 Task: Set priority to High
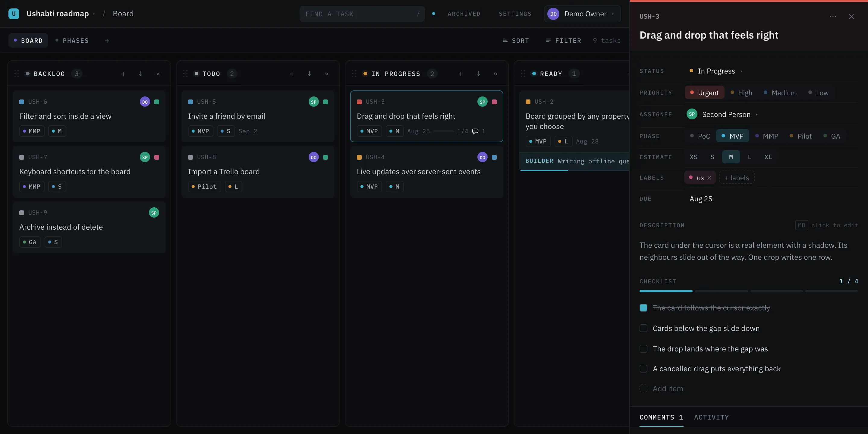pos(741,93)
